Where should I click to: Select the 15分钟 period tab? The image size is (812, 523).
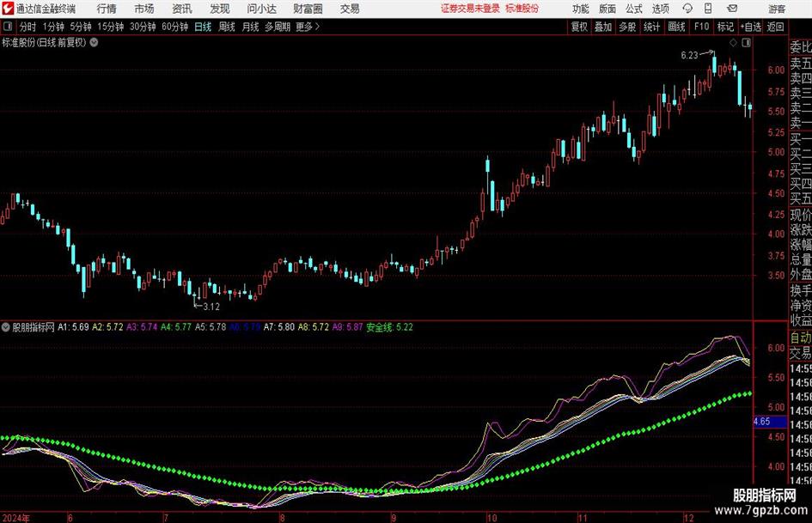[110, 27]
